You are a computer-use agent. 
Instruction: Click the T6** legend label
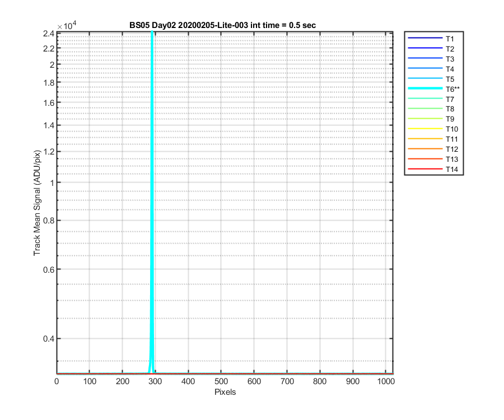click(452, 89)
